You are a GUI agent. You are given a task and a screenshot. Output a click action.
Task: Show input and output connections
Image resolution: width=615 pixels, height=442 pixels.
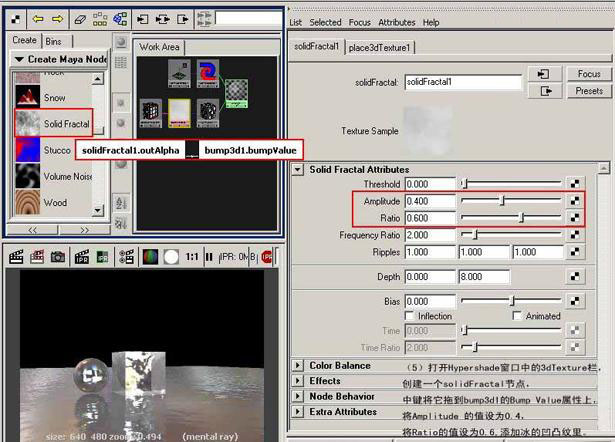[162, 19]
